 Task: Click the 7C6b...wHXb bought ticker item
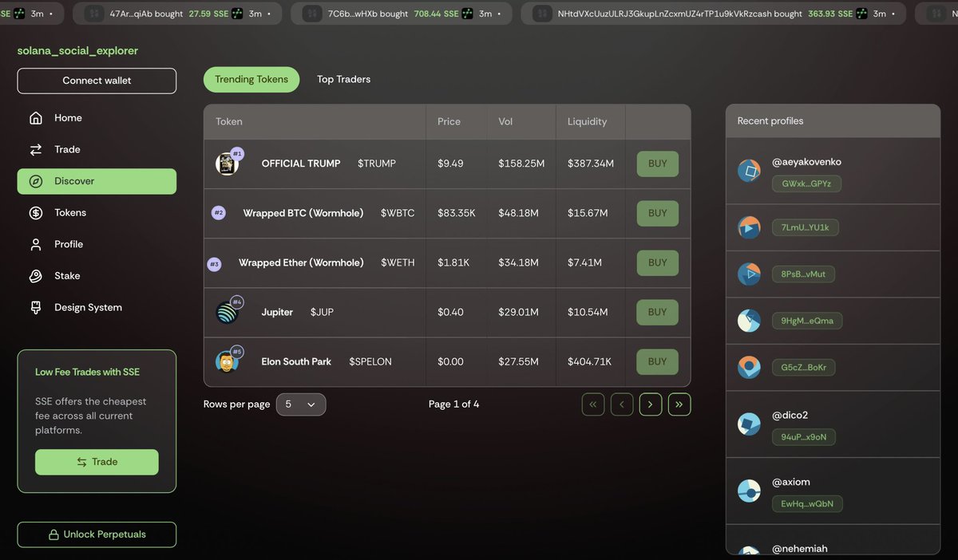(401, 14)
